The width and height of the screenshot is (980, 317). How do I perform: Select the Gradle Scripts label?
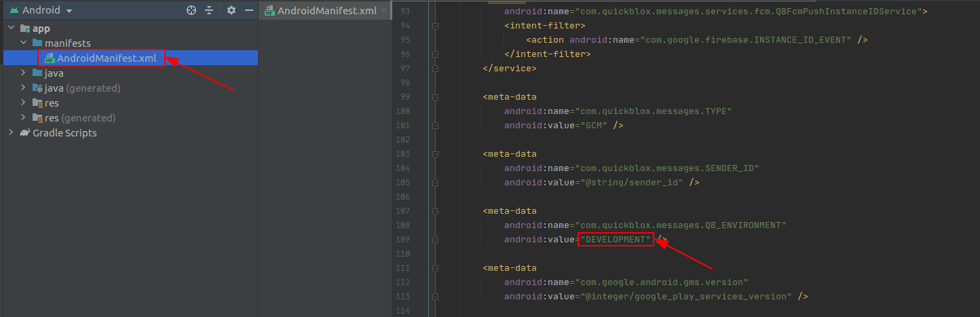pyautogui.click(x=64, y=133)
